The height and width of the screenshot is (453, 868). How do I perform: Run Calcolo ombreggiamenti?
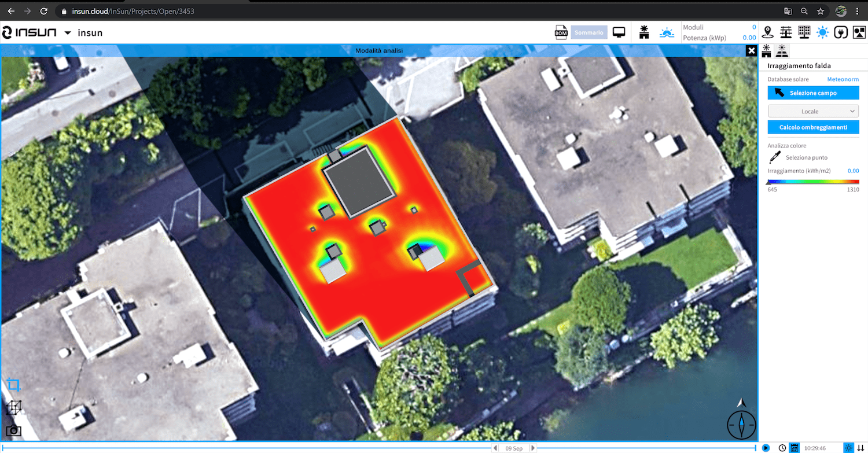[x=813, y=127]
